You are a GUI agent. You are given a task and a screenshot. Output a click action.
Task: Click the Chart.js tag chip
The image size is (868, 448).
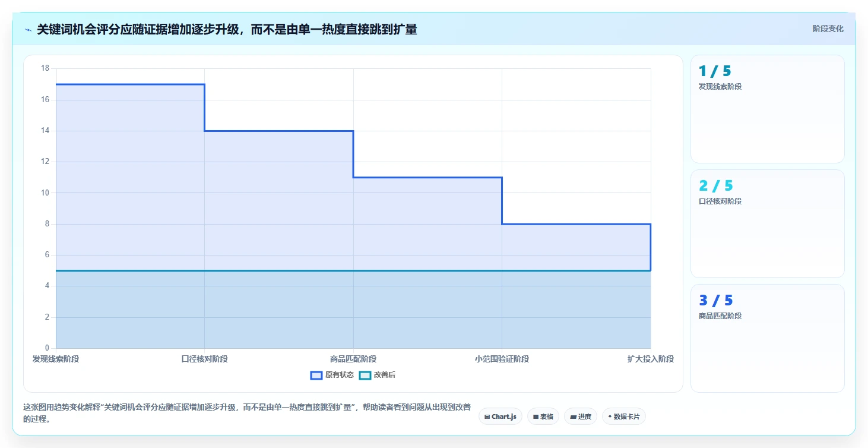coord(500,417)
